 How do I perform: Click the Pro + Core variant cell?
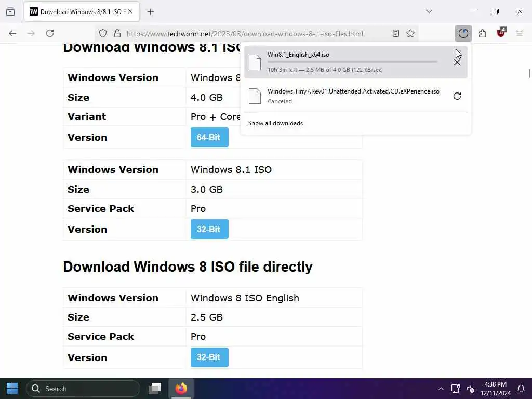pos(216,117)
